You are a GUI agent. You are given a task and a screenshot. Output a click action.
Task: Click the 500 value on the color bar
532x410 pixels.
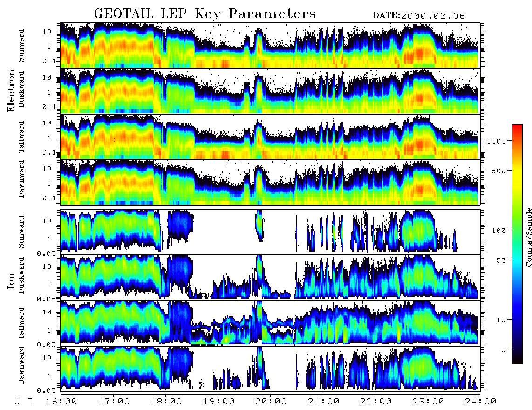[x=498, y=171]
